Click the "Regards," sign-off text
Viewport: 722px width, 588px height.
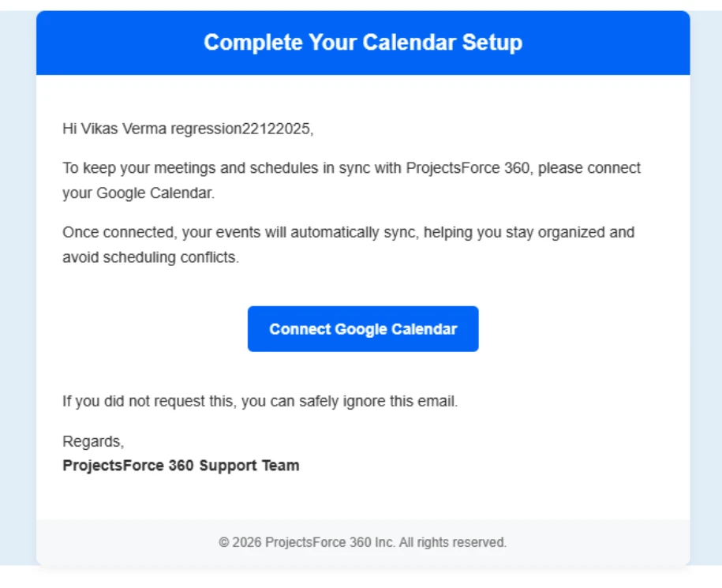93,441
